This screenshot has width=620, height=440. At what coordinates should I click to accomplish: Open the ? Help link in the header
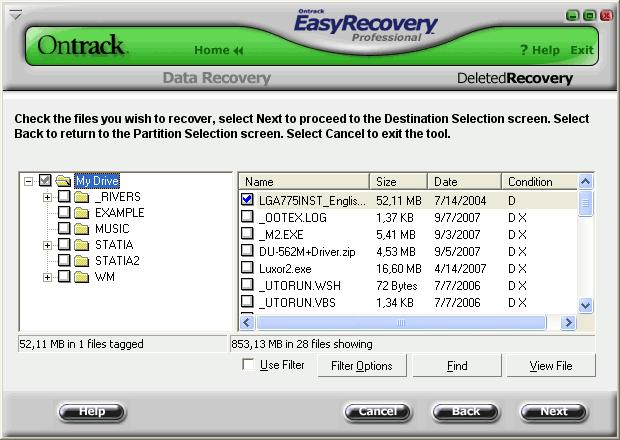point(540,50)
